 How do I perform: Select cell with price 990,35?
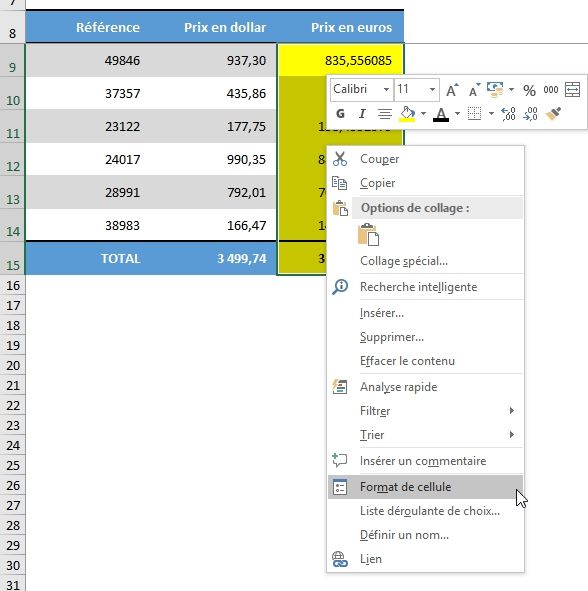click(x=214, y=159)
